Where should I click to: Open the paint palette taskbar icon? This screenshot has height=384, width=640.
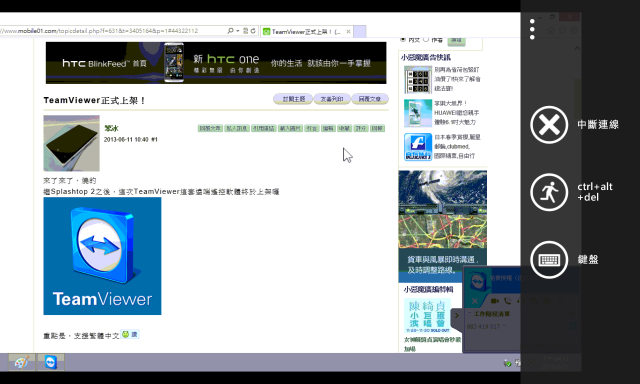tap(21, 362)
